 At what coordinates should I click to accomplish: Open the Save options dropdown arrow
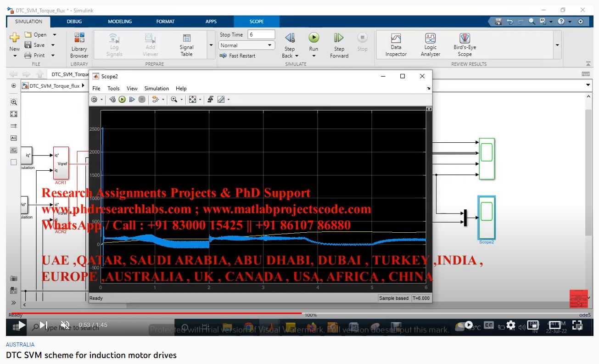[53, 45]
